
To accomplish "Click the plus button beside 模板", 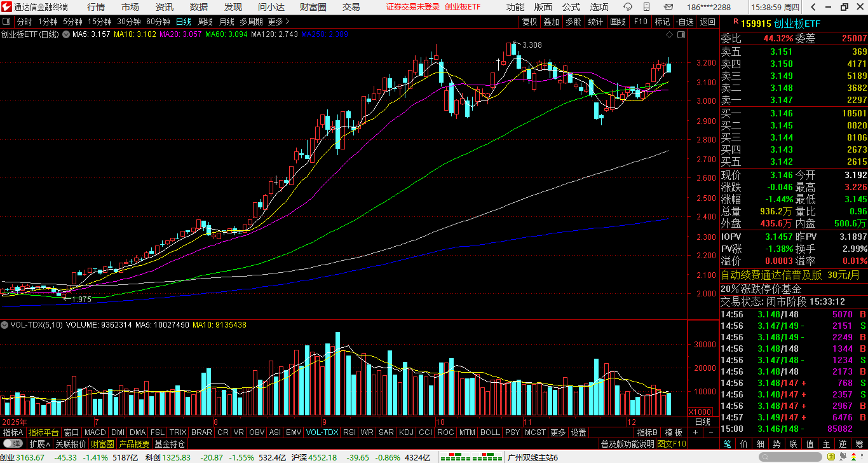I will coord(695,432).
